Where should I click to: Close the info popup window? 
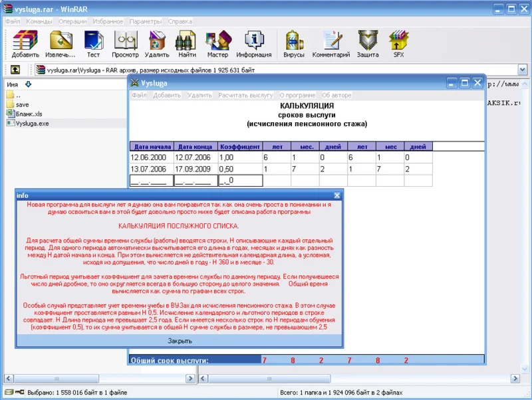336,195
